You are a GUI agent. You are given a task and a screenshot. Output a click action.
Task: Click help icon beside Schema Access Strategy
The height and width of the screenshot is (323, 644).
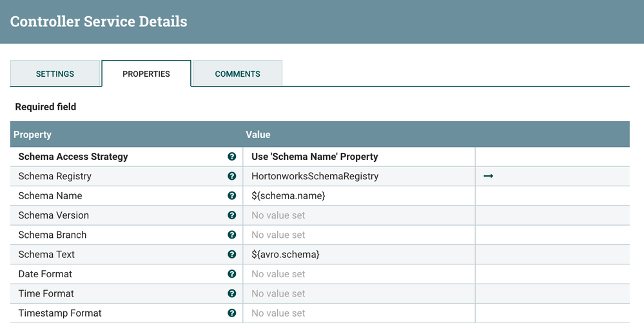click(232, 157)
